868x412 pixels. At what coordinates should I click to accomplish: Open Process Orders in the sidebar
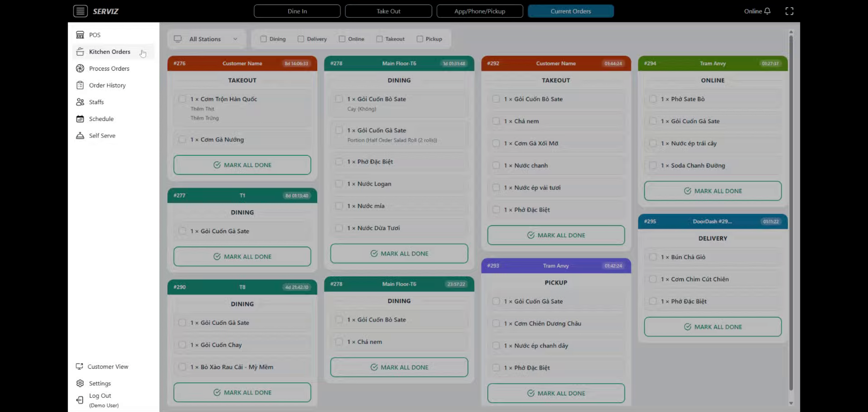pos(109,68)
